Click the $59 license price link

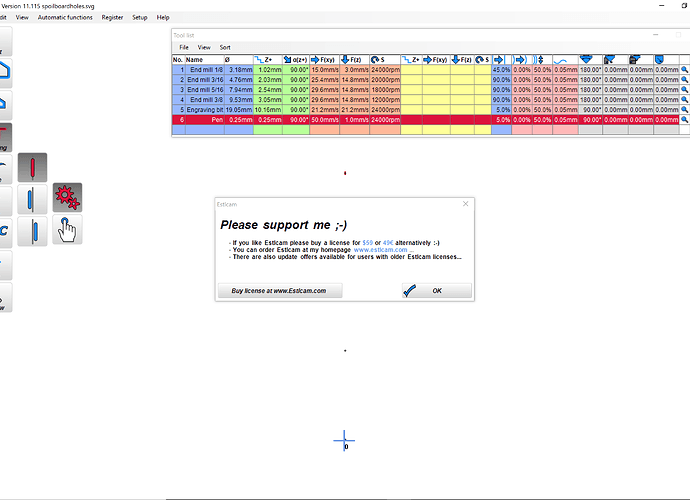click(x=367, y=243)
